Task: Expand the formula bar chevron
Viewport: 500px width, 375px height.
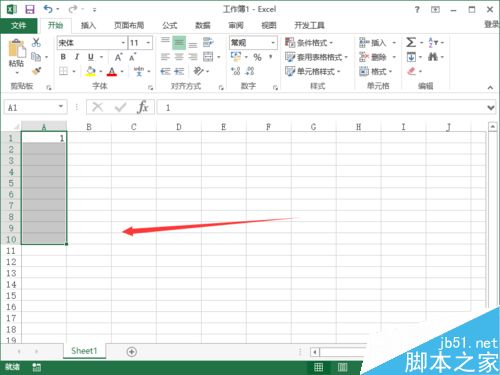Action: 490,108
